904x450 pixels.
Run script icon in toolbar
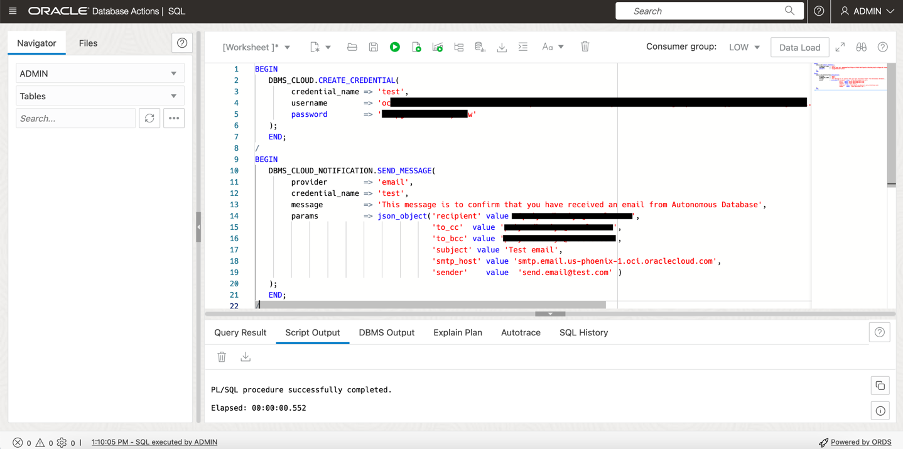pos(416,47)
